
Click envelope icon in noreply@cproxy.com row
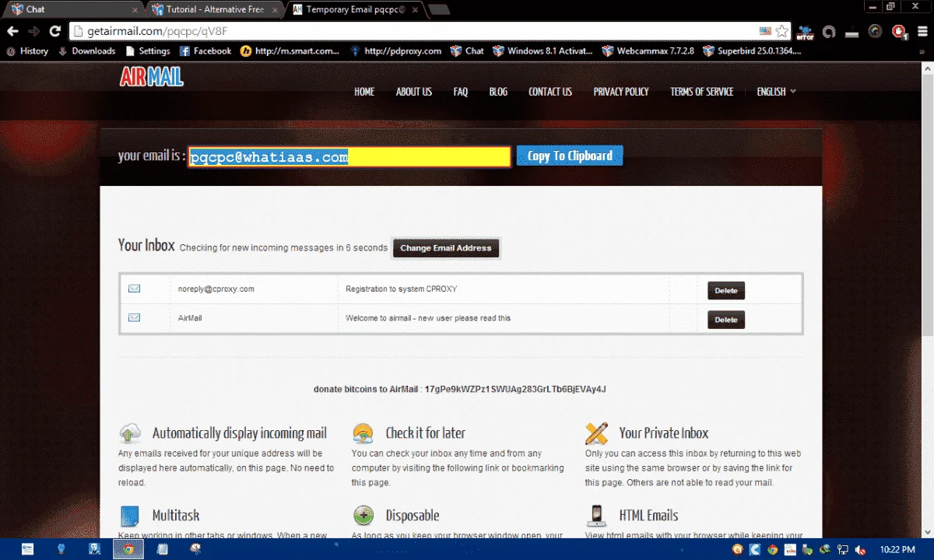tap(134, 289)
